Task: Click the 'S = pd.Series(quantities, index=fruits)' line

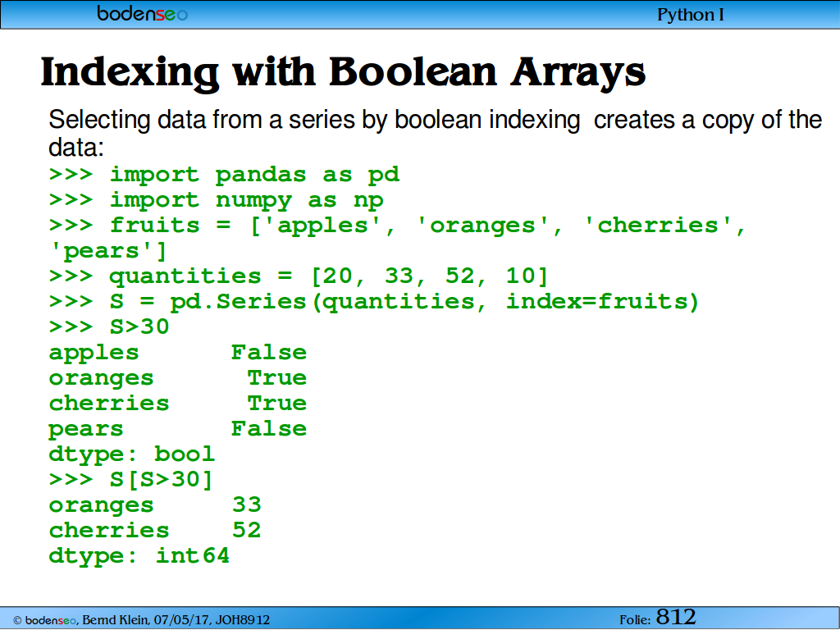Action: pyautogui.click(x=374, y=302)
